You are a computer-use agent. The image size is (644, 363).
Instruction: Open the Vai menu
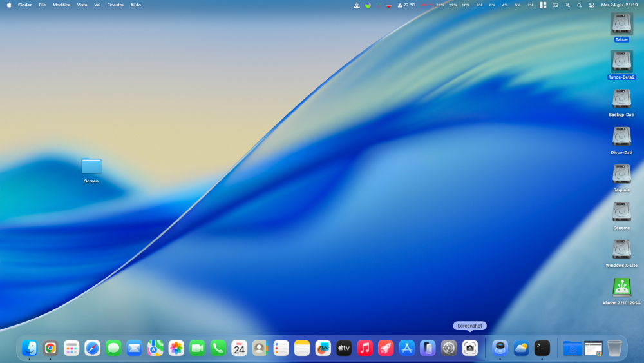97,5
